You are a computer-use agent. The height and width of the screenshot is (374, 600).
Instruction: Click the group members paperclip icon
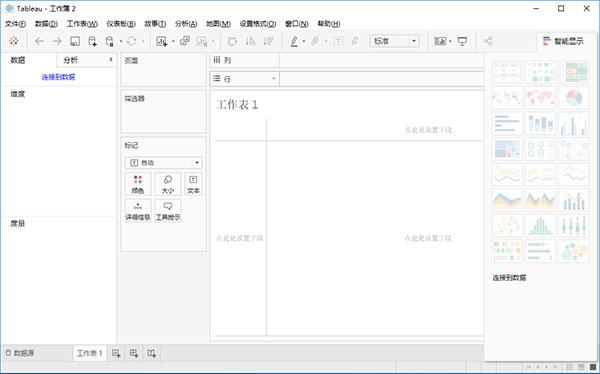[x=315, y=41]
